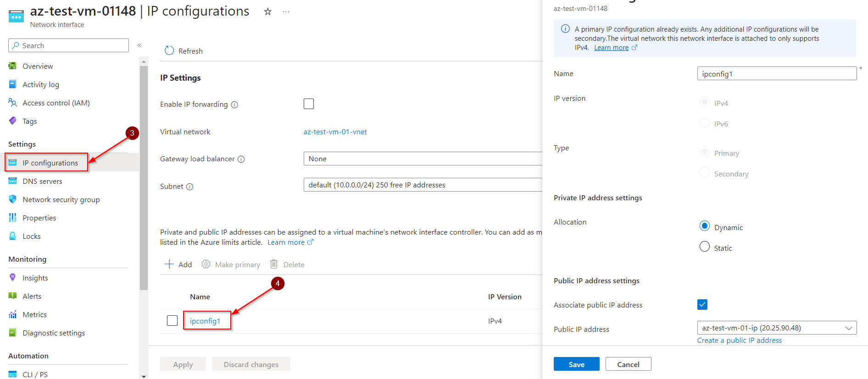Image resolution: width=868 pixels, height=379 pixels.
Task: Click the Locks padlock icon
Action: 13,236
